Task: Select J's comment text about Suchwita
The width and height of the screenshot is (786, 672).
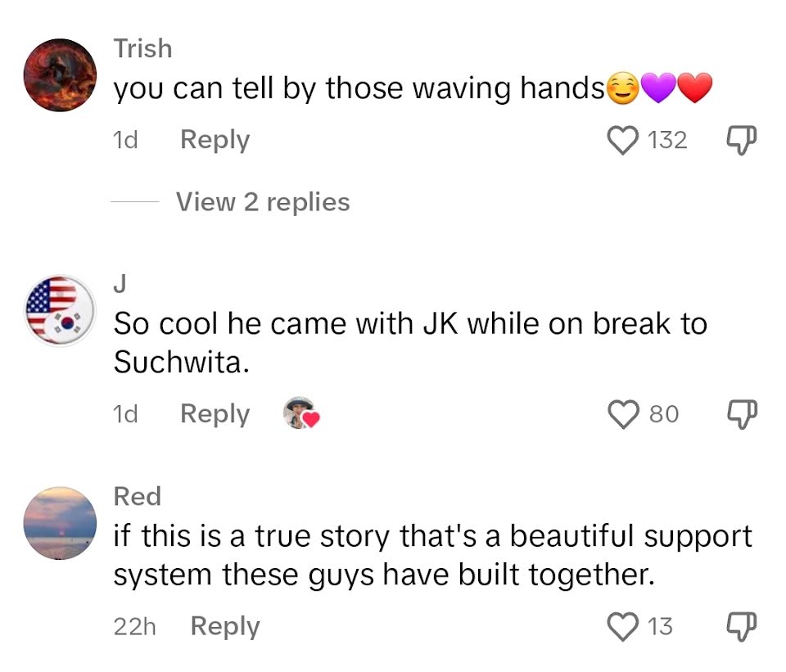Action: click(x=410, y=343)
